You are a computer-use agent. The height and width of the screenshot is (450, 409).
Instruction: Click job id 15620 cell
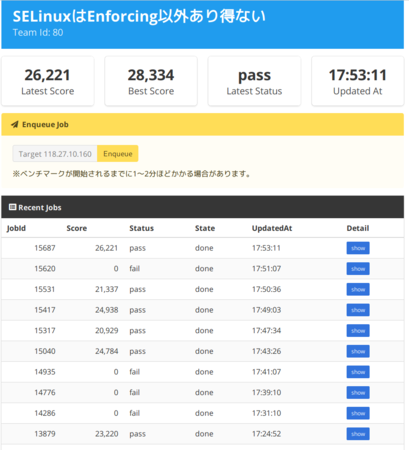coord(45,269)
